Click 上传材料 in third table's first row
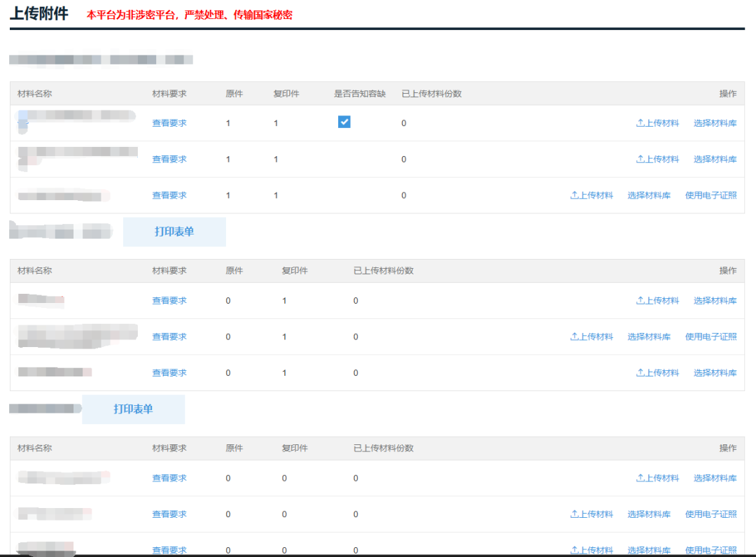Screen dimensions: 756x557 [657, 478]
